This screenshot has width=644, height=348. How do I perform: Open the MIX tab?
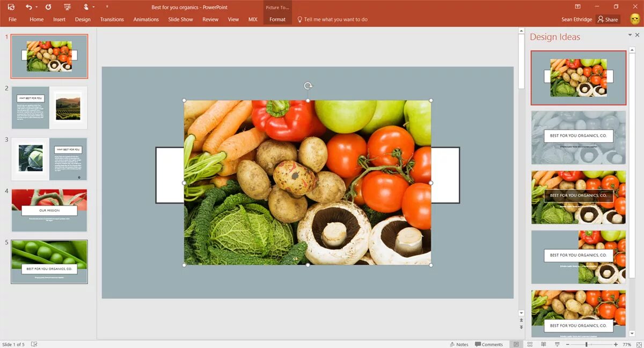(x=253, y=19)
